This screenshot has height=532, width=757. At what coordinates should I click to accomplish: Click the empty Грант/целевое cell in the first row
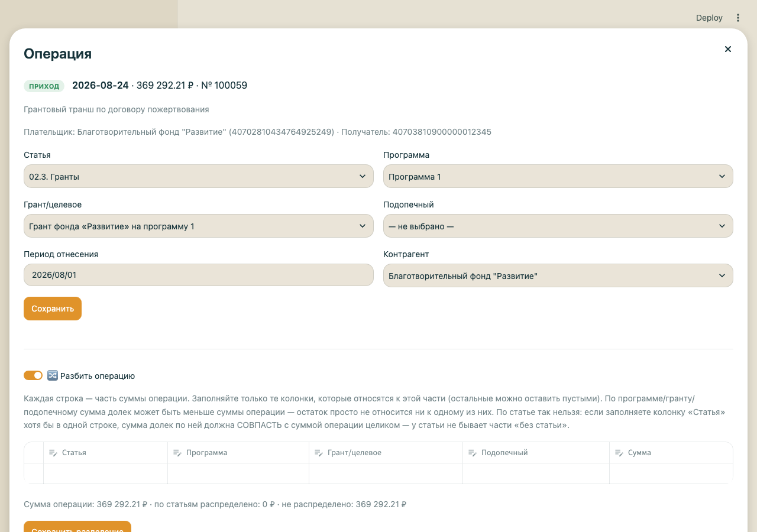click(x=386, y=473)
